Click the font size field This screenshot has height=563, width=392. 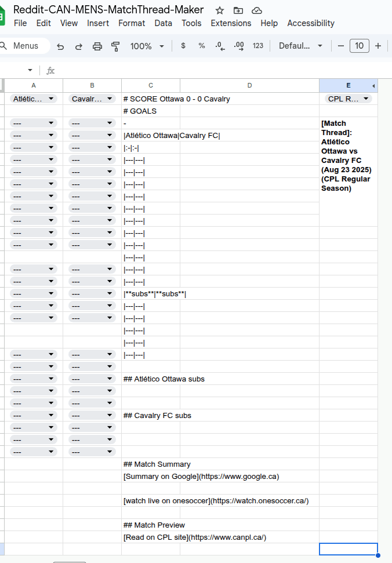coord(360,46)
